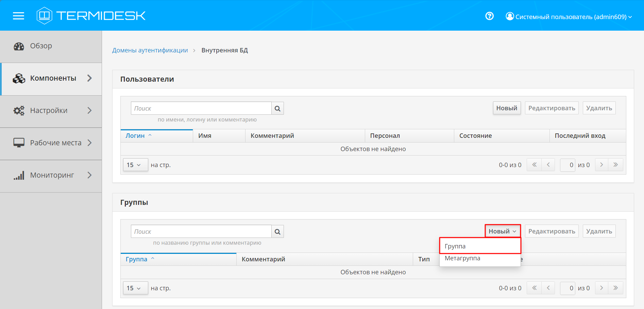Click Новый button in Users panel
Viewport: 644px width, 309px height.
506,108
